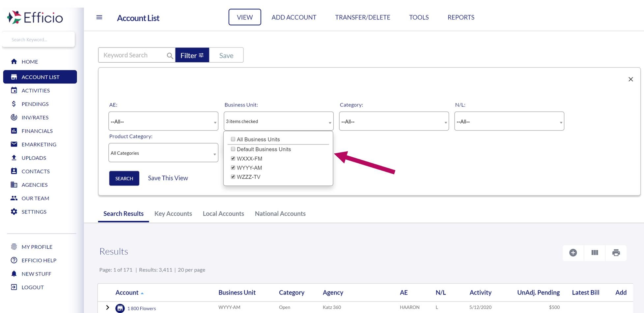Click the add plus circle icon in Results
Screen dimensions: 644x313
point(573,253)
